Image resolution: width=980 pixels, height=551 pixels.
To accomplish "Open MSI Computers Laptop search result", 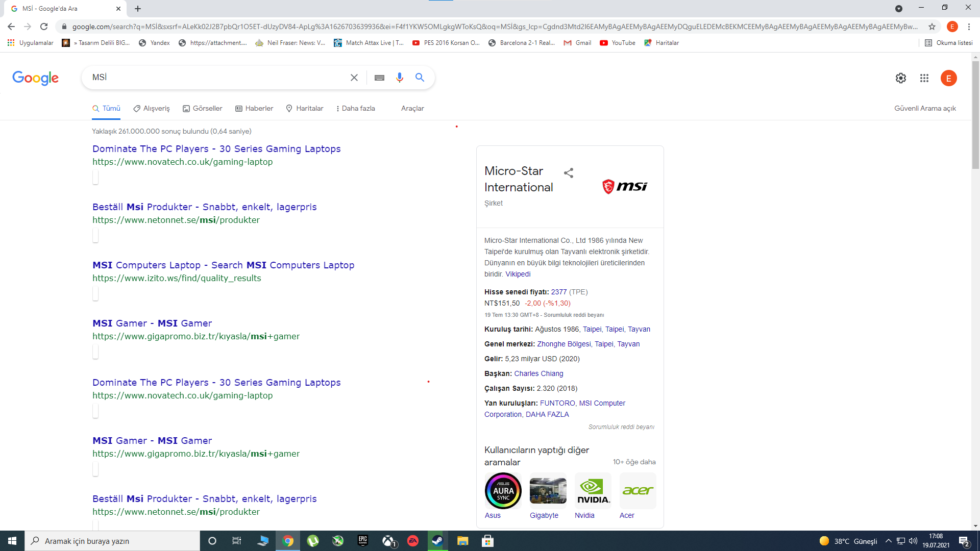I will coord(223,265).
